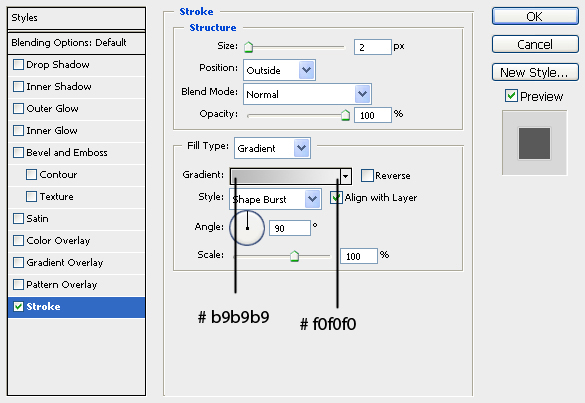Open the Position dropdown showing Outside
Viewport: 585px width, 403px height.
tap(279, 70)
